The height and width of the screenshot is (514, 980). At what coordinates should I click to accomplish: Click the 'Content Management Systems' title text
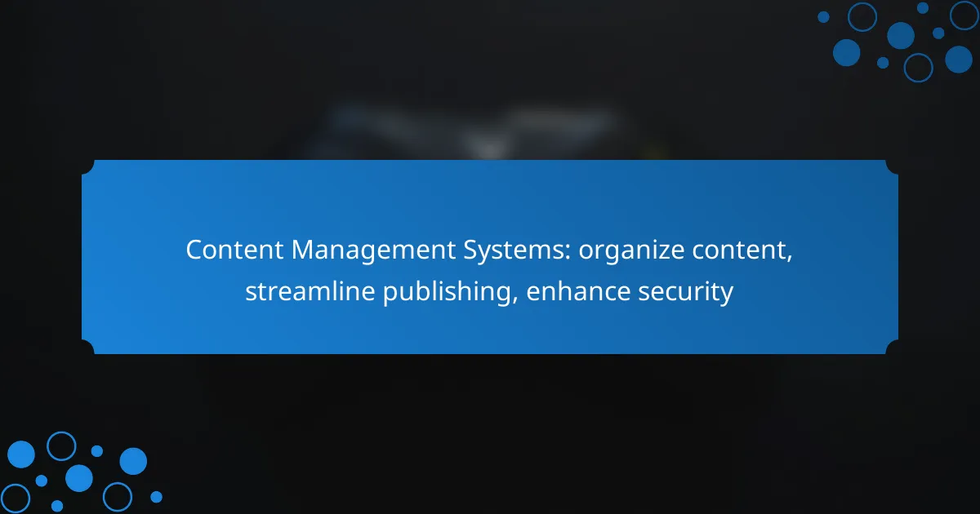(x=378, y=250)
